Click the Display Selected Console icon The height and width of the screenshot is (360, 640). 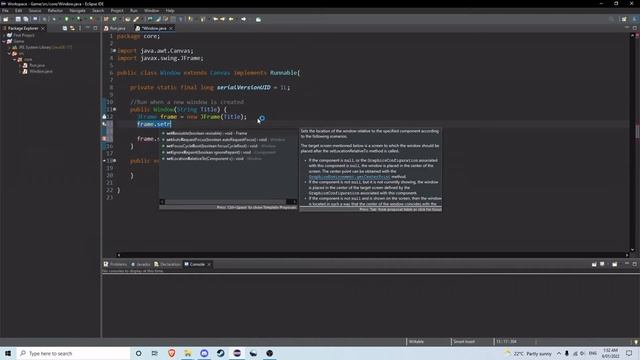tap(602, 264)
